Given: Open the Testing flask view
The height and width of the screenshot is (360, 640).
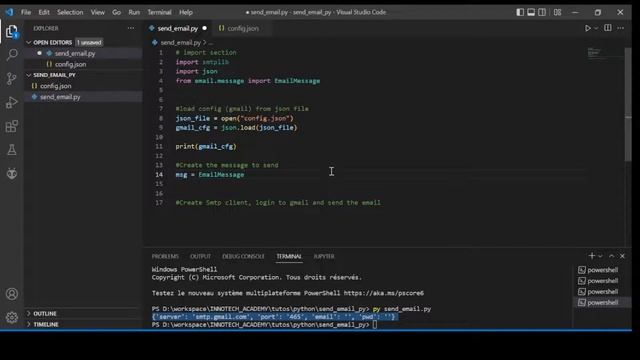Looking at the screenshot, I should click(12, 150).
